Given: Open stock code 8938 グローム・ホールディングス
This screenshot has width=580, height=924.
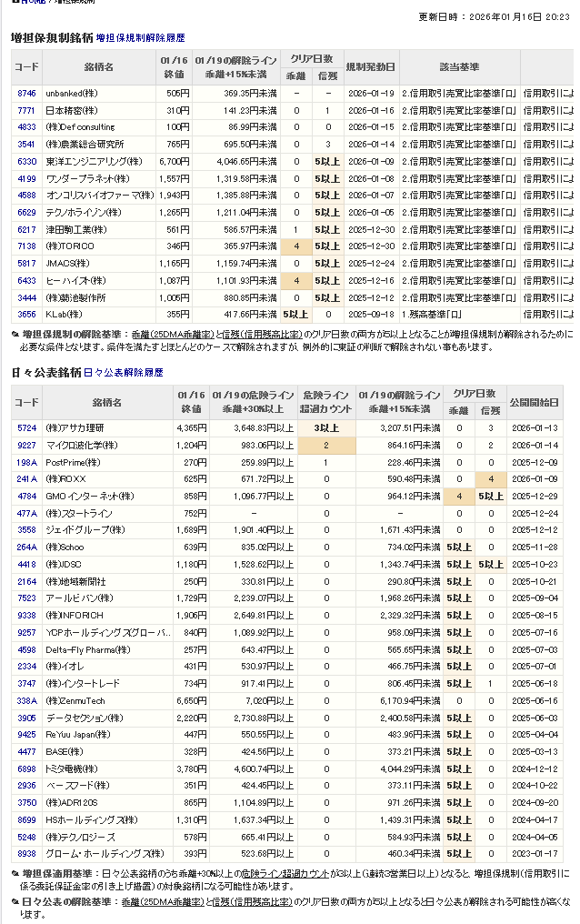Looking at the screenshot, I should pyautogui.click(x=26, y=853).
